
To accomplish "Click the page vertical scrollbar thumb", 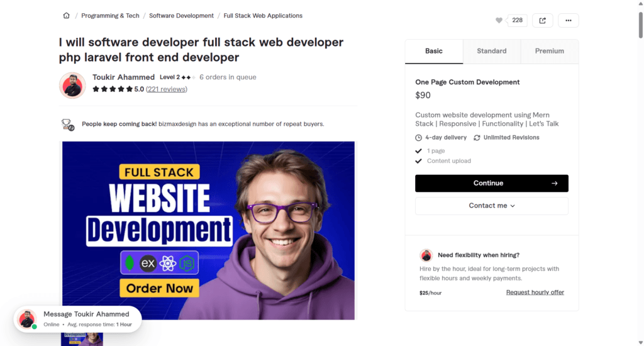I will pos(641,25).
